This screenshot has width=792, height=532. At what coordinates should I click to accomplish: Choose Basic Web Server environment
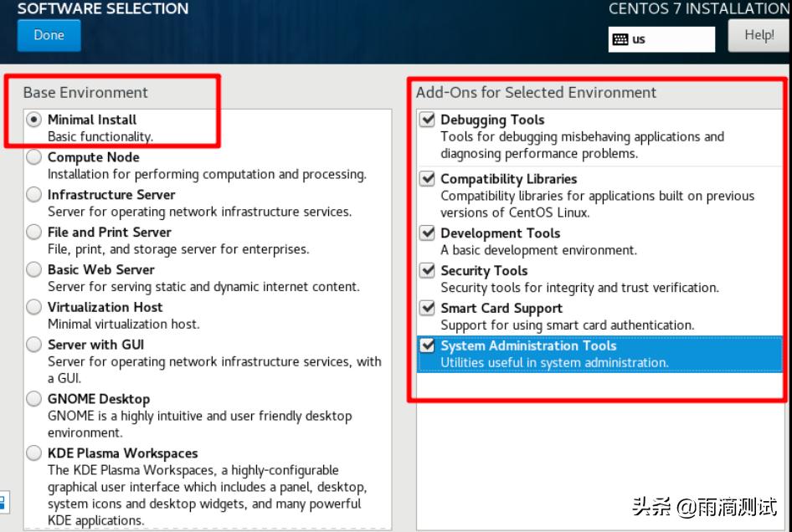(34, 269)
